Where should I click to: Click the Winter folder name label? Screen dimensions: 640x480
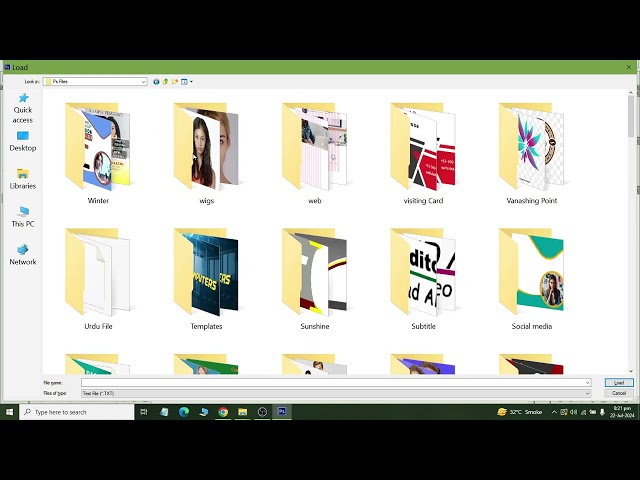(98, 200)
